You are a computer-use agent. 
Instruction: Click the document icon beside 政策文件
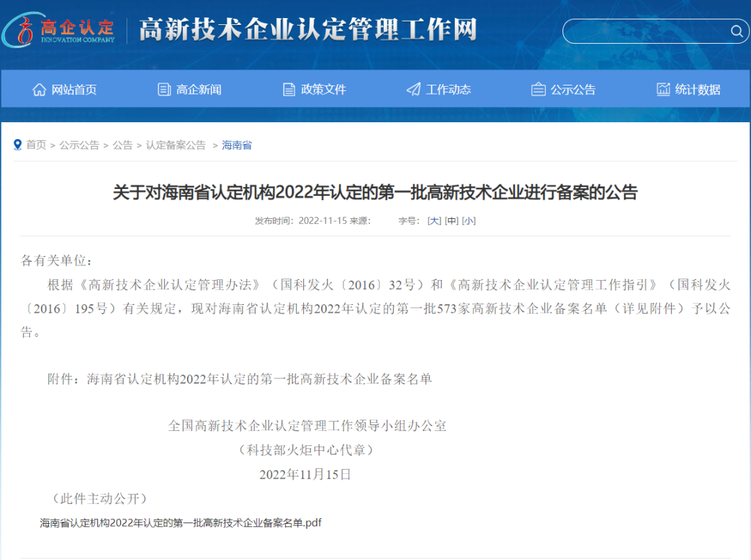pos(289,90)
